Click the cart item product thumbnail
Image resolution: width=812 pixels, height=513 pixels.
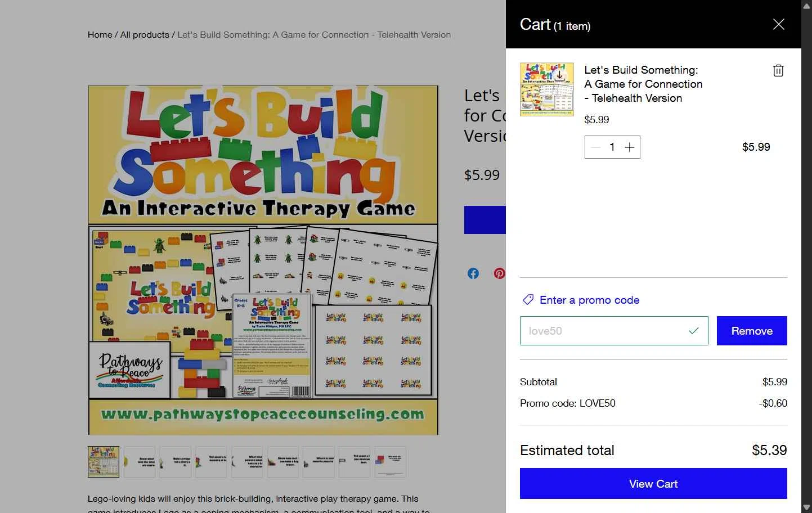pos(546,89)
